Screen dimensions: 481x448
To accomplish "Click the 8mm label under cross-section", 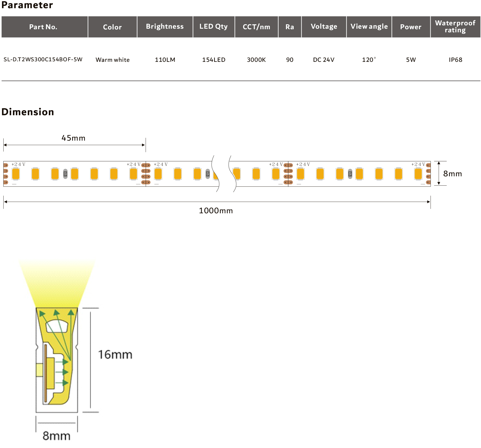I will (x=56, y=436).
